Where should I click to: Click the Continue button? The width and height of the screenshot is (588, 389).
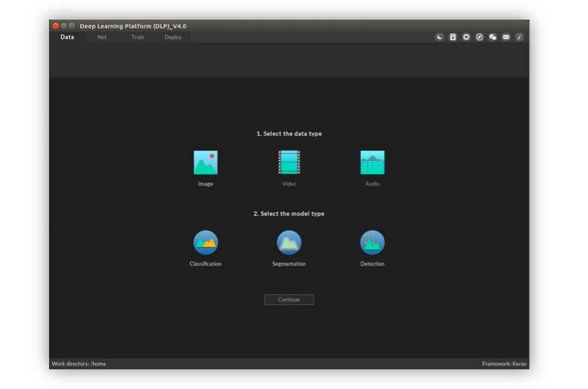pos(289,300)
